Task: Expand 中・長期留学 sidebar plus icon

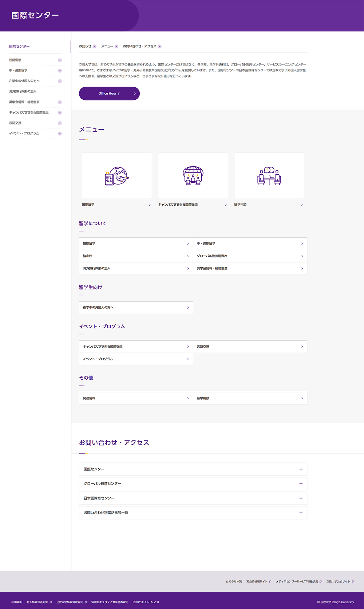Action: click(x=60, y=71)
